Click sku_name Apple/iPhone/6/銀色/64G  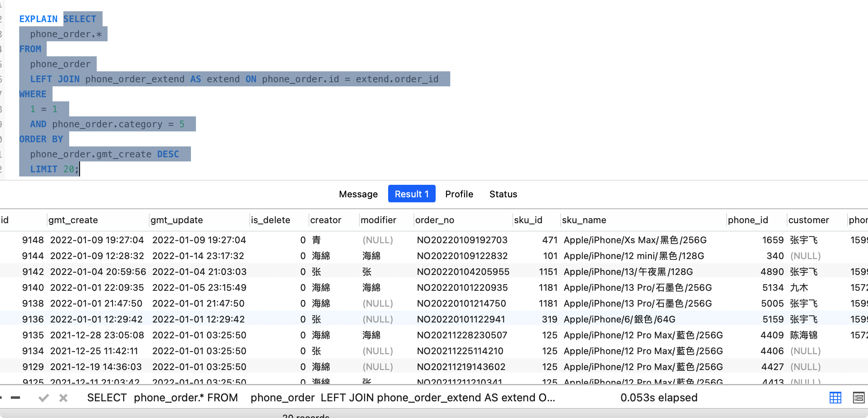pyautogui.click(x=620, y=319)
